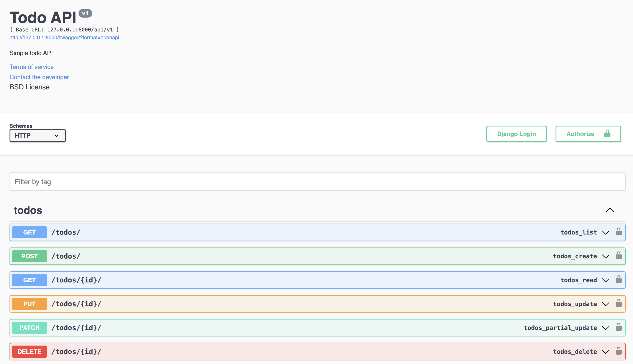Toggle the todos_update endpoint visibility
This screenshot has height=364, width=633.
(x=606, y=303)
